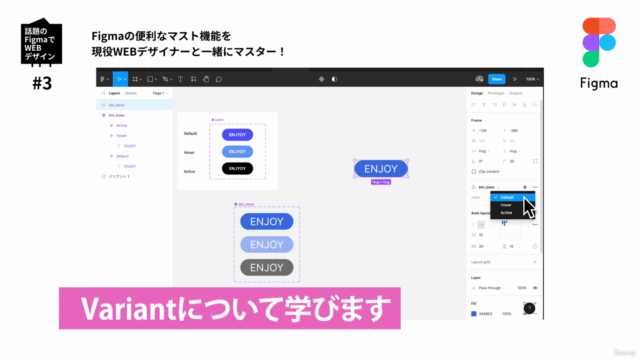This screenshot has height=360, width=640.
Task: Click fill hex value field
Action: [485, 314]
